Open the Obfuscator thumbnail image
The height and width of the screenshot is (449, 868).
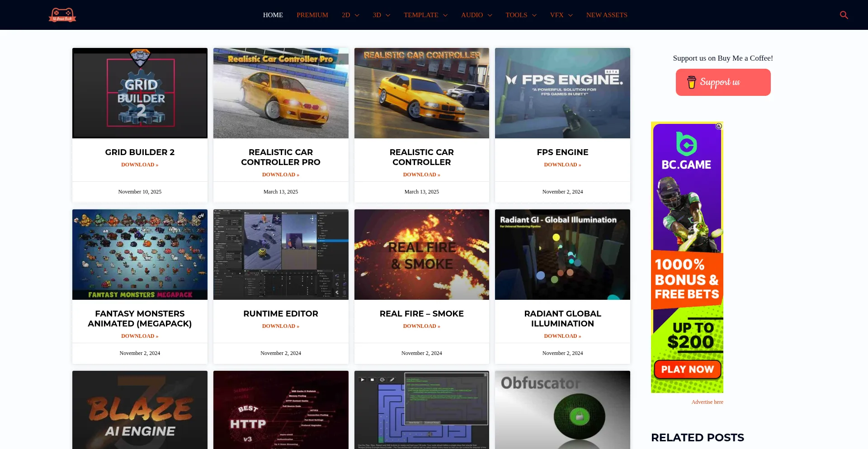(562, 410)
